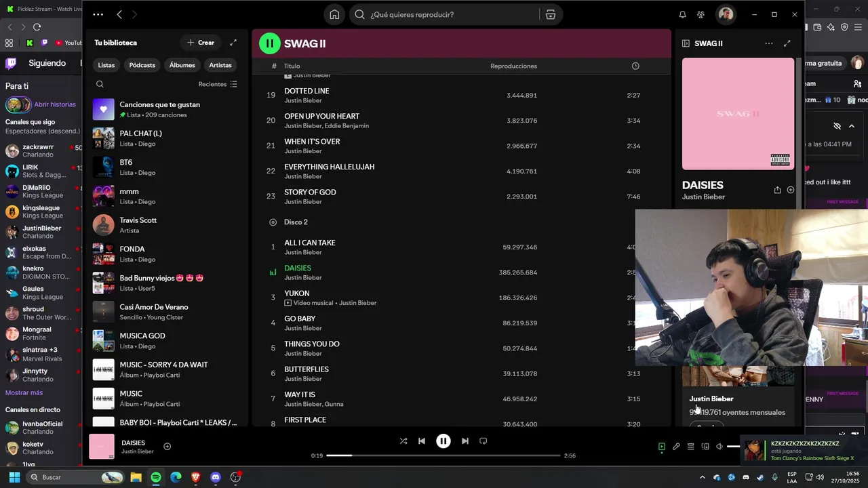This screenshot has width=868, height=488.
Task: Sort tracks by Reproducciones column
Action: coord(513,66)
